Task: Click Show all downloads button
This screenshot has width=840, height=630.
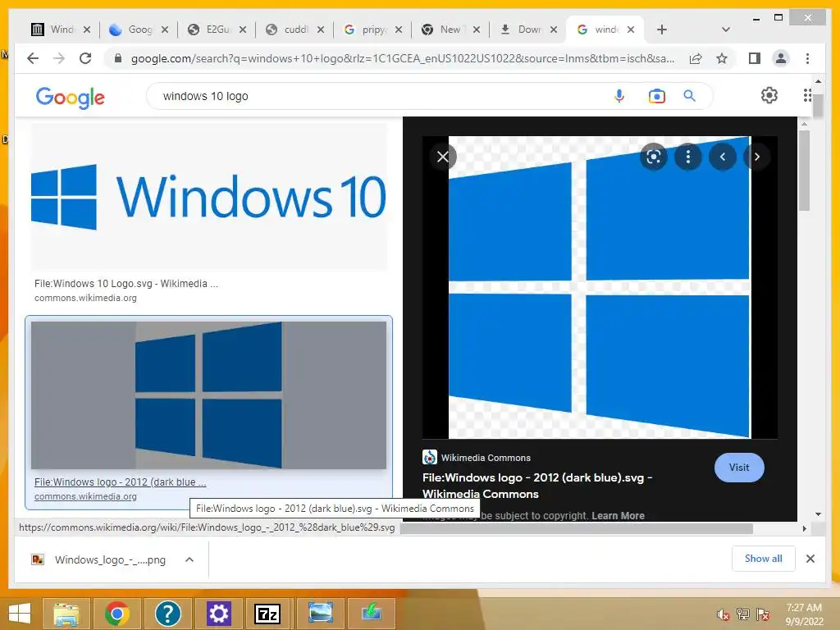Action: coord(764,558)
